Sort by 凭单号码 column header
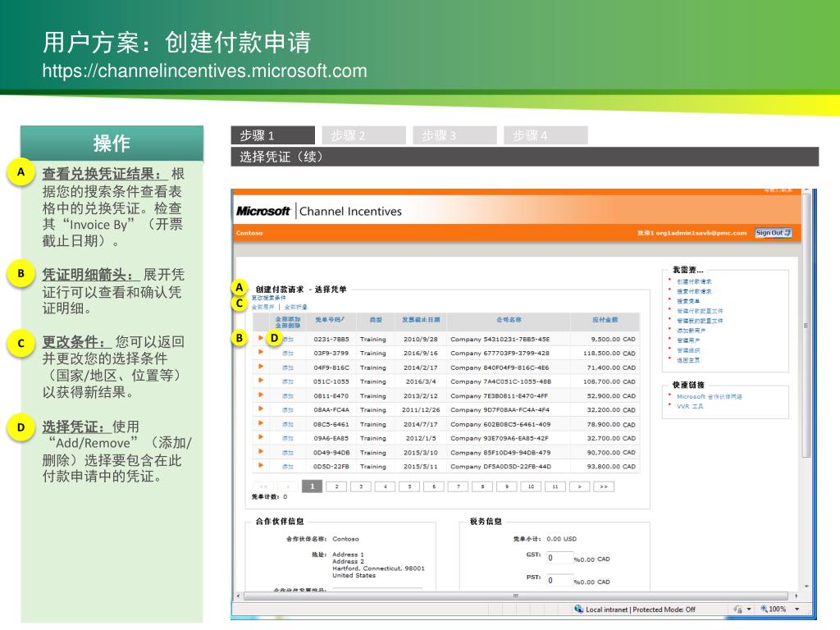Image resolution: width=840 pixels, height=630 pixels. [330, 320]
